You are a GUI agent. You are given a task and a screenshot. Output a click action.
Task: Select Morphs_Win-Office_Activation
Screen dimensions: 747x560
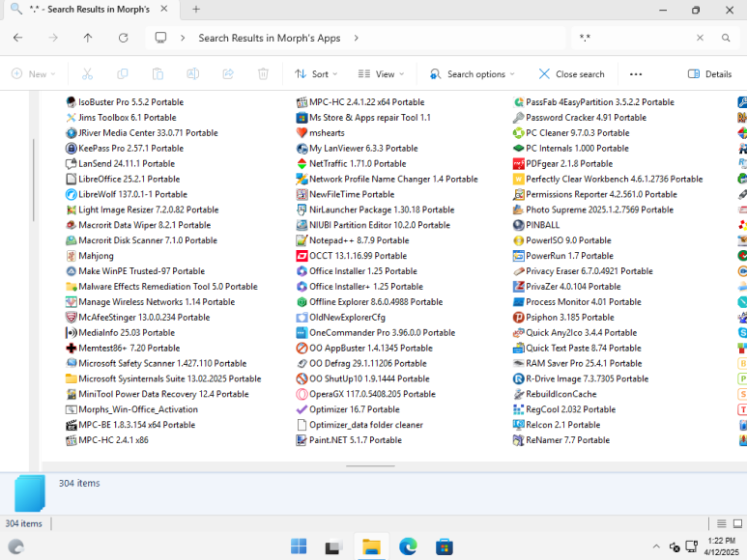click(131, 409)
